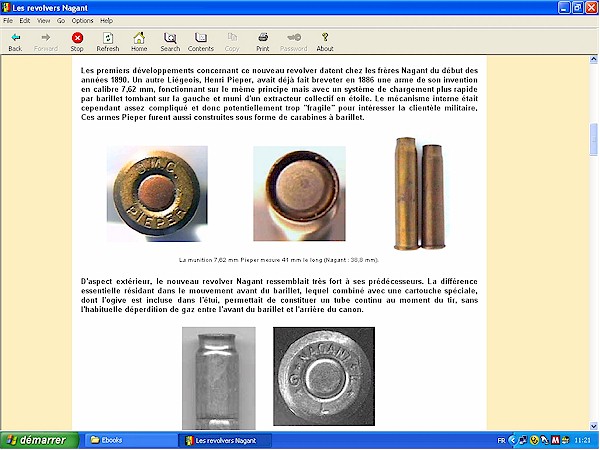This screenshot has width=600, height=450.
Task: Click the grey Nagant case side photo
Action: [218, 378]
